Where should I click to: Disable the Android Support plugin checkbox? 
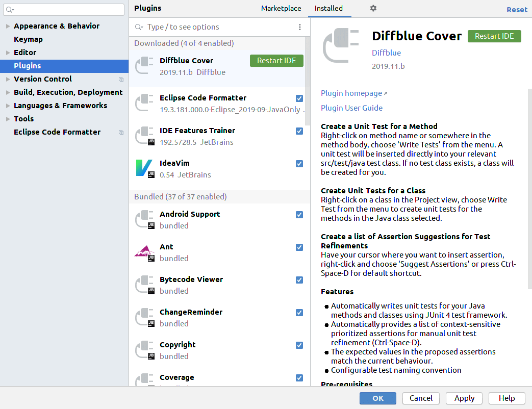pyautogui.click(x=299, y=215)
